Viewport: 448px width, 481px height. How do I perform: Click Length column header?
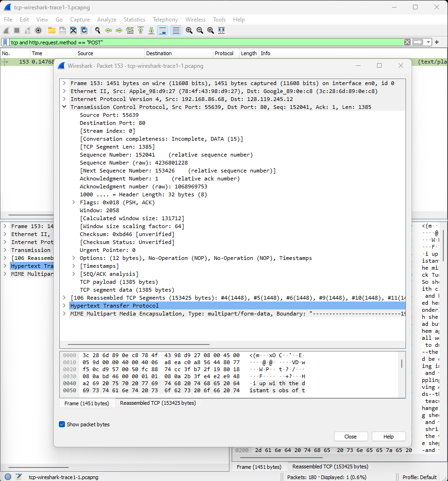249,53
